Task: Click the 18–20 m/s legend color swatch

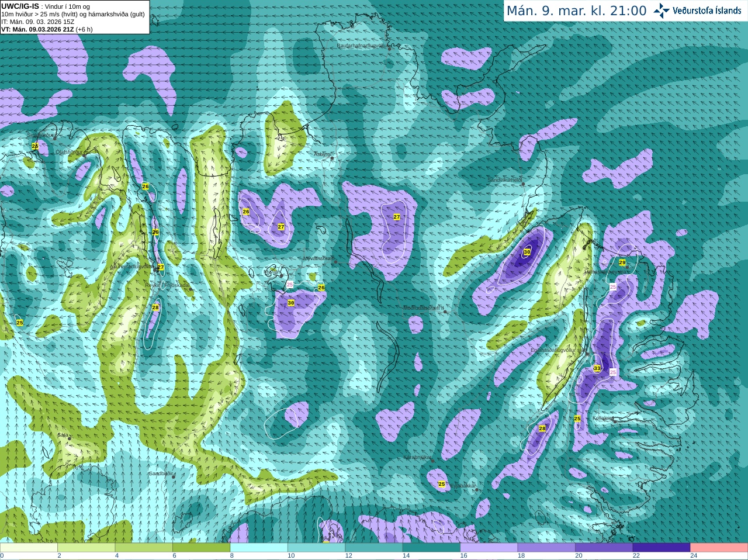Action: (546, 547)
